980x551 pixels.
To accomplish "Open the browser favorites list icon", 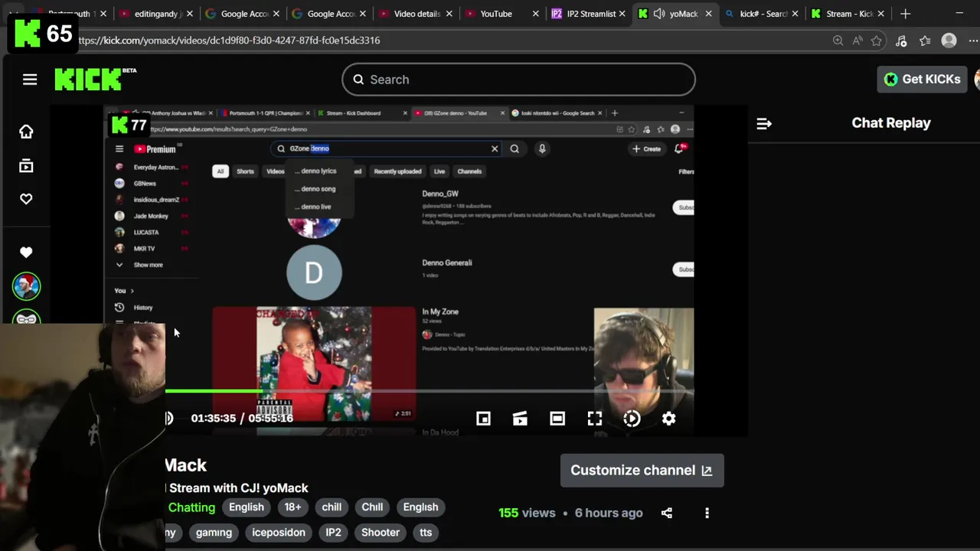I will (x=925, y=41).
